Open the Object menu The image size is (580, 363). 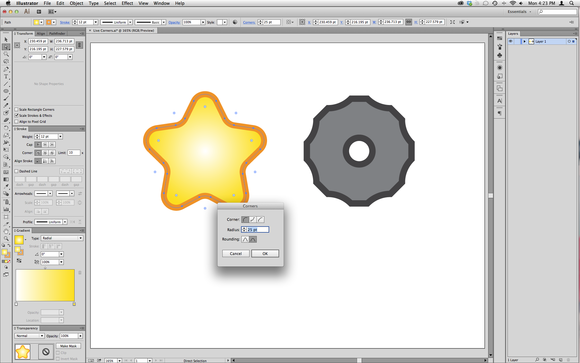76,3
